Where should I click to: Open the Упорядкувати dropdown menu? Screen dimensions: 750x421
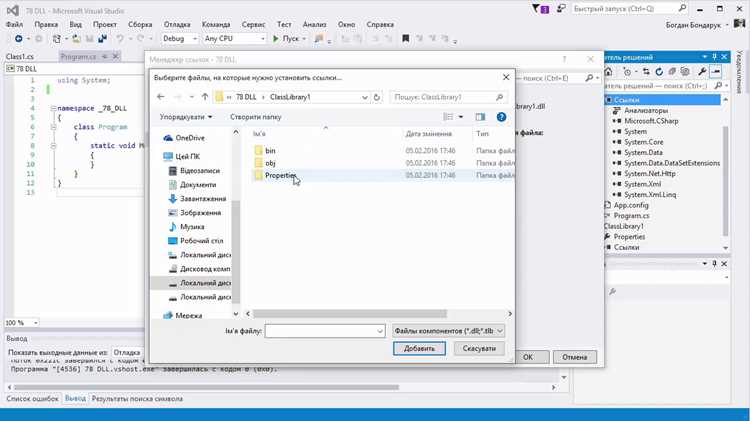(186, 117)
